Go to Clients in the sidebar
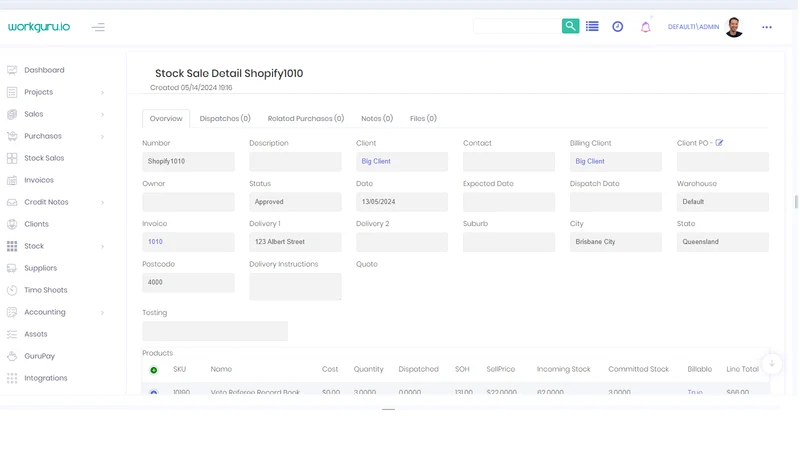Screen dimensions: 800x450 point(36,224)
